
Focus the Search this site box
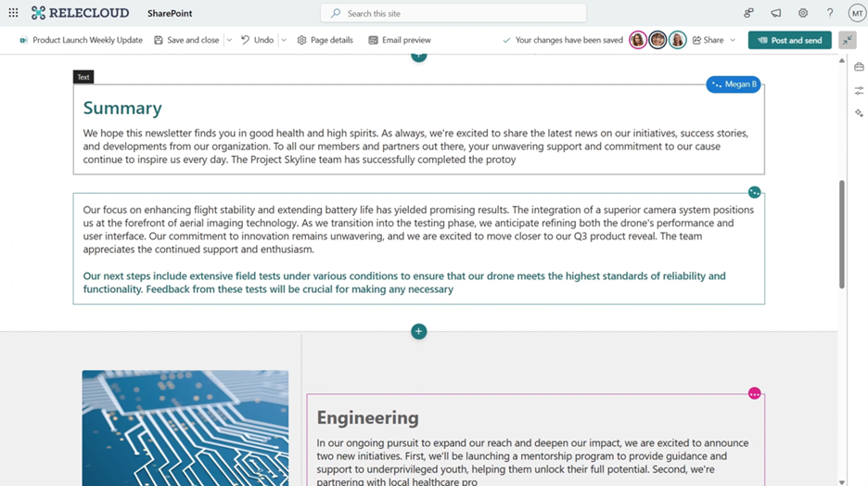tap(453, 13)
